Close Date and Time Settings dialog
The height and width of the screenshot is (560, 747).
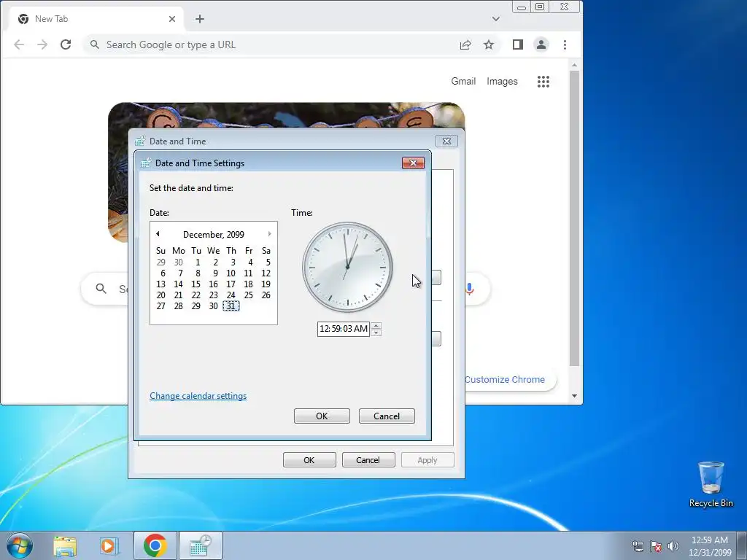coord(413,163)
